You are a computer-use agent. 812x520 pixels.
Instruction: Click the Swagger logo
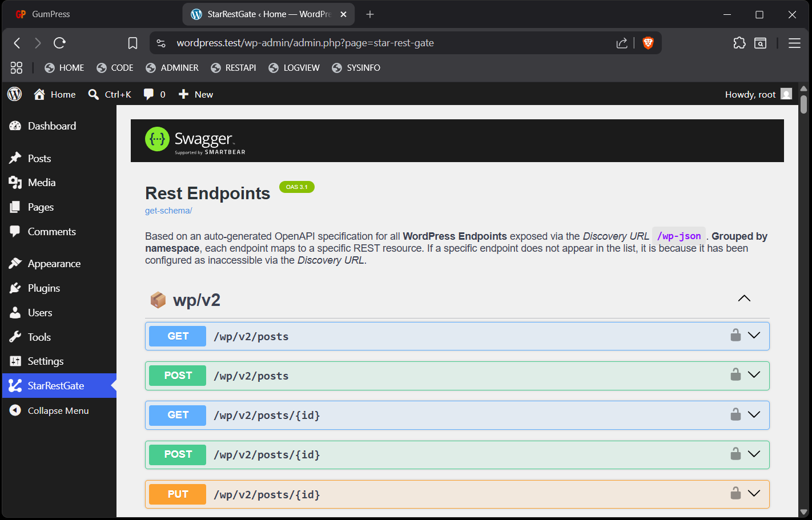pyautogui.click(x=195, y=140)
